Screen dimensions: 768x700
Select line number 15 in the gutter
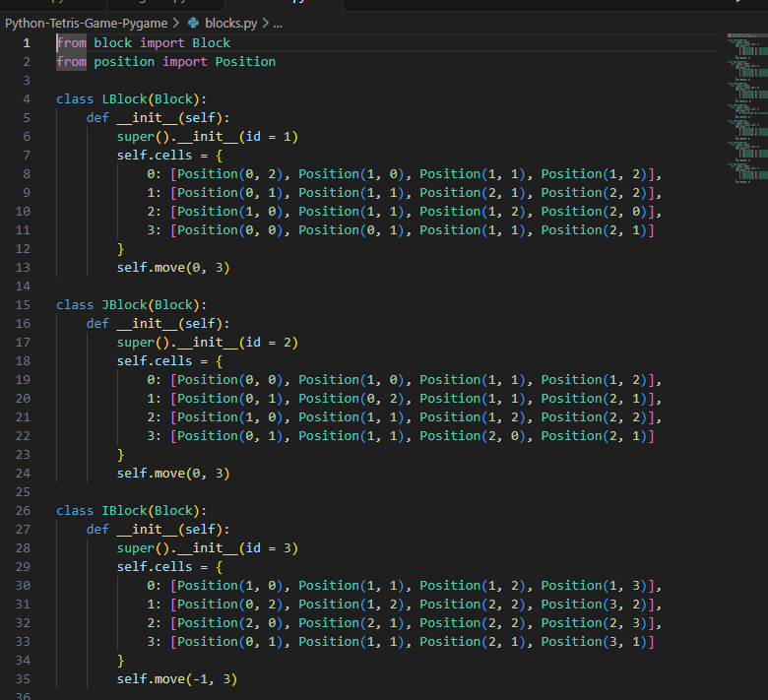24,305
